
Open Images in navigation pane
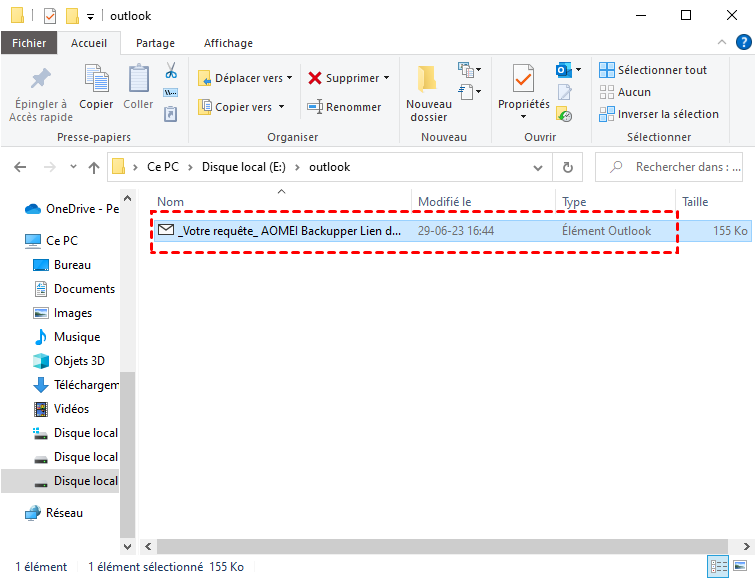coord(62,313)
